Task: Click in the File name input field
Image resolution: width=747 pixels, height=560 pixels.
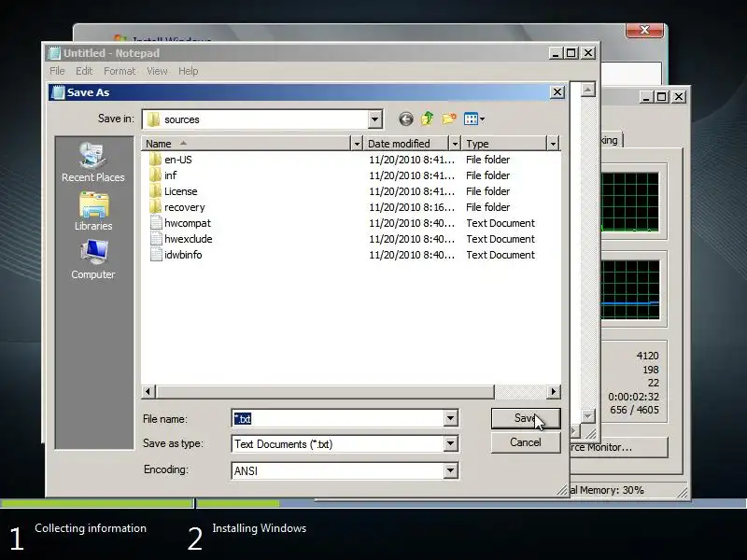Action: (x=338, y=418)
